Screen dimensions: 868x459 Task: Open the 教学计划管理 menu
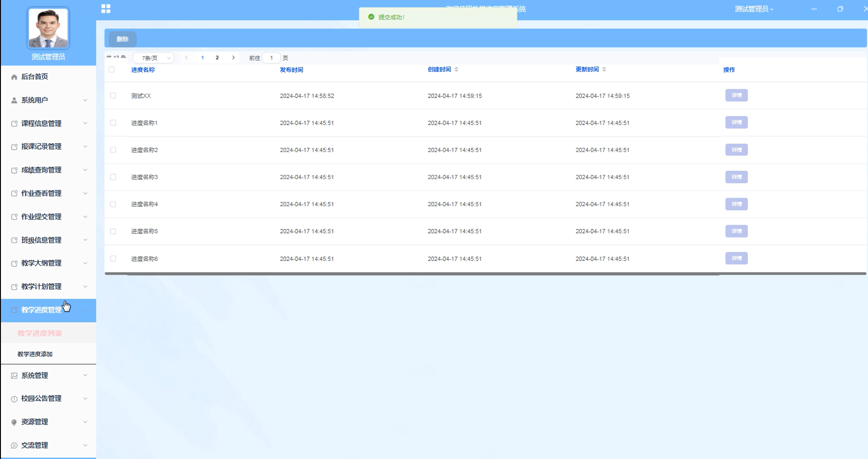[48, 286]
